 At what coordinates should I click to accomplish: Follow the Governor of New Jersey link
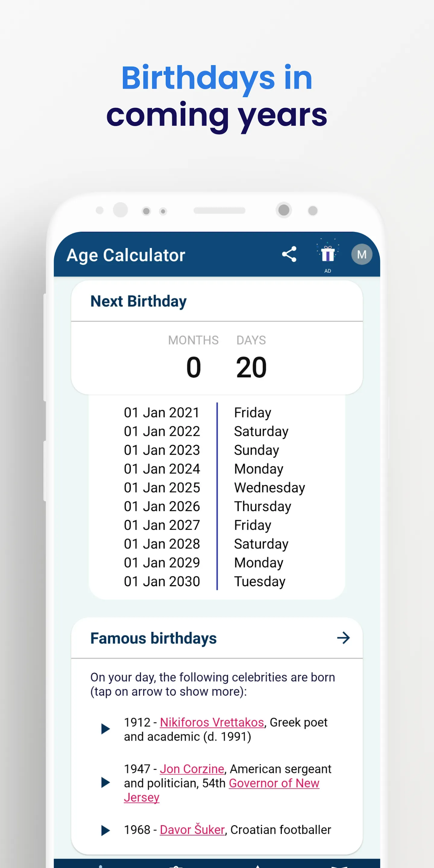[274, 783]
